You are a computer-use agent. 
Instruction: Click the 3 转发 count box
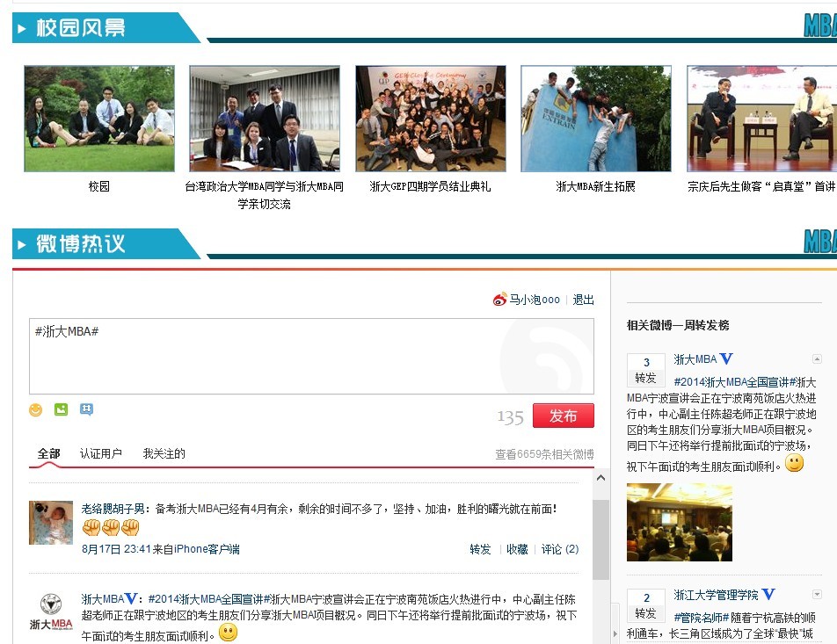click(x=646, y=370)
